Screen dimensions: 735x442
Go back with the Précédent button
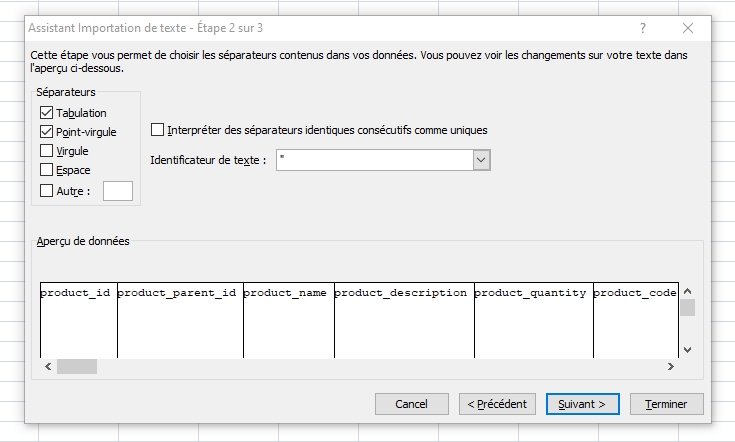497,404
